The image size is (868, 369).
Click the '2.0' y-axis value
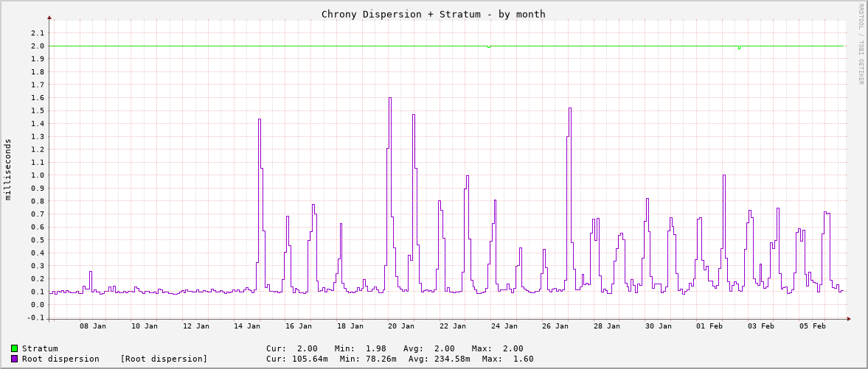[37, 46]
